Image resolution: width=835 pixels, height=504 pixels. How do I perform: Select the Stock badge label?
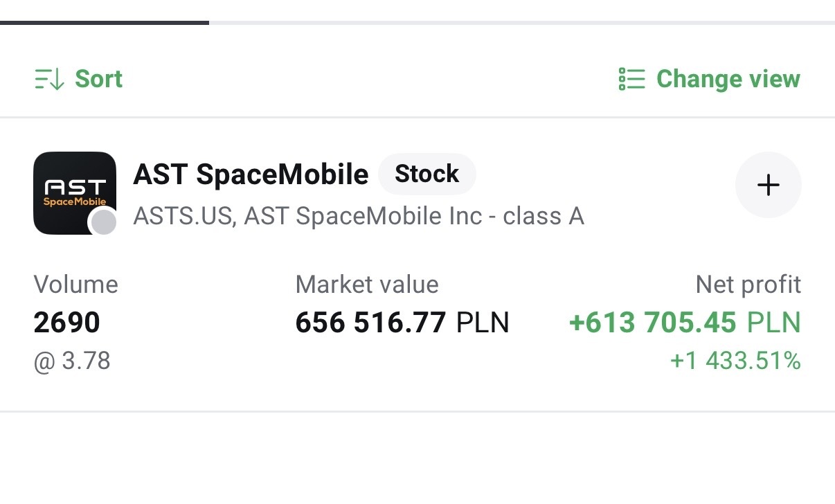coord(427,174)
